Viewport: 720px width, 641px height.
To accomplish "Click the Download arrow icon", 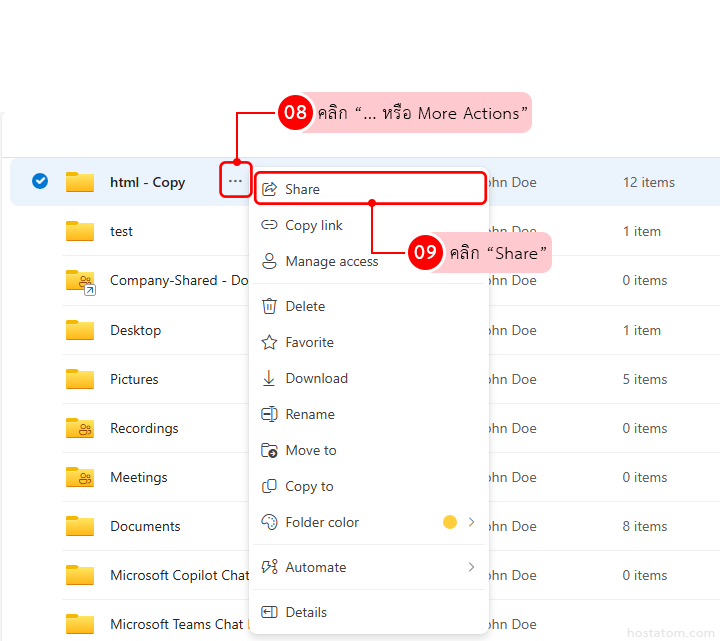I will click(269, 378).
